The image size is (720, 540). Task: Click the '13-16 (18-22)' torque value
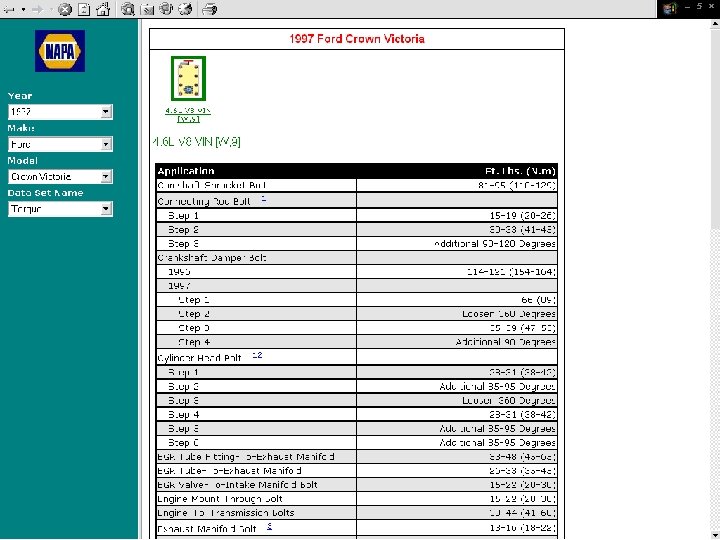(x=523, y=528)
